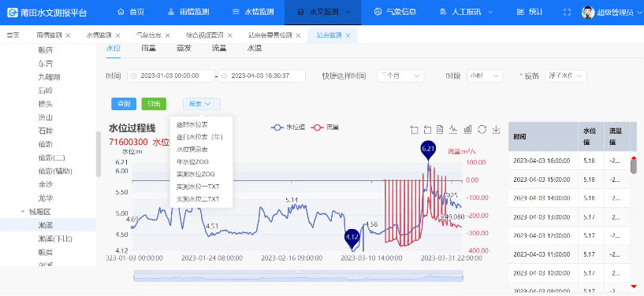644x296 pixels.
Task: Select 仙游(辅助) station in the tree
Action: coord(54,171)
